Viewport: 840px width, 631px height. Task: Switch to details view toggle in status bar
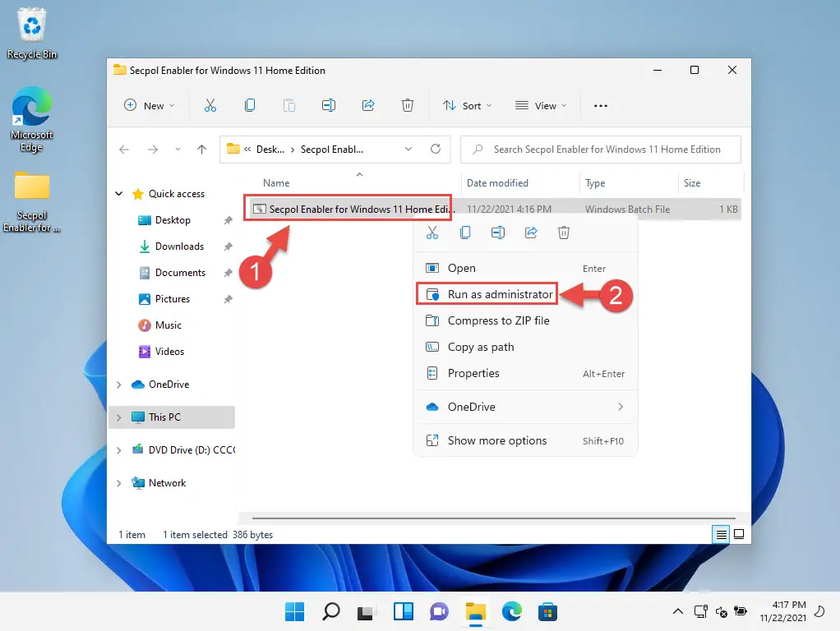click(721, 534)
